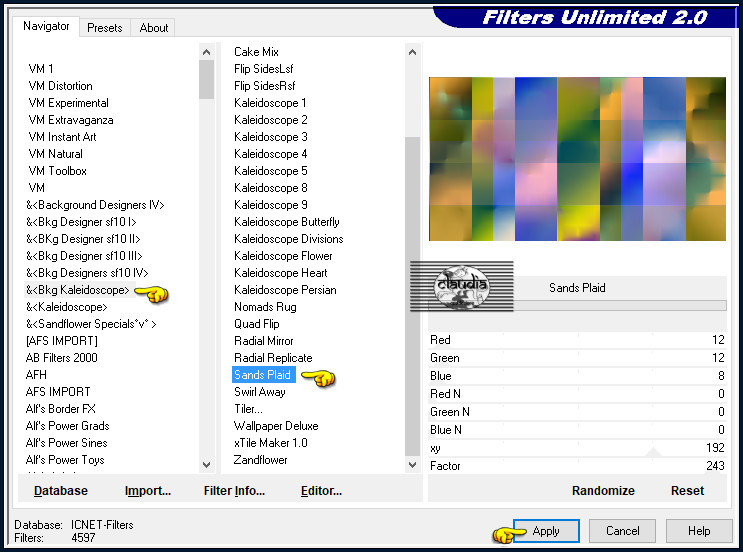Image resolution: width=743 pixels, height=552 pixels.
Task: Adjust the Blue N parameter slider
Action: (577, 430)
